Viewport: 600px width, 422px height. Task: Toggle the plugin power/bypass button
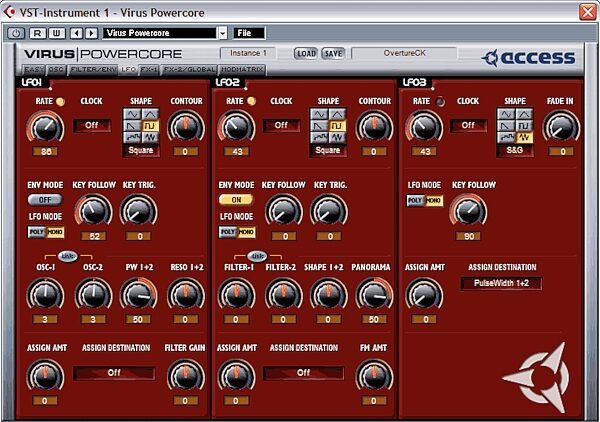click(16, 33)
